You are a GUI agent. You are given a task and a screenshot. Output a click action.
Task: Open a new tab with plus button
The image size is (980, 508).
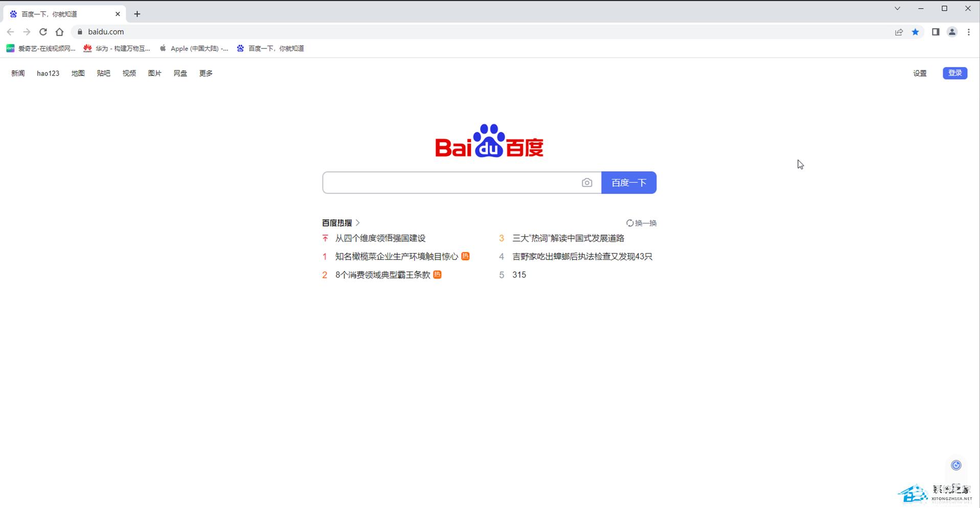pos(137,14)
